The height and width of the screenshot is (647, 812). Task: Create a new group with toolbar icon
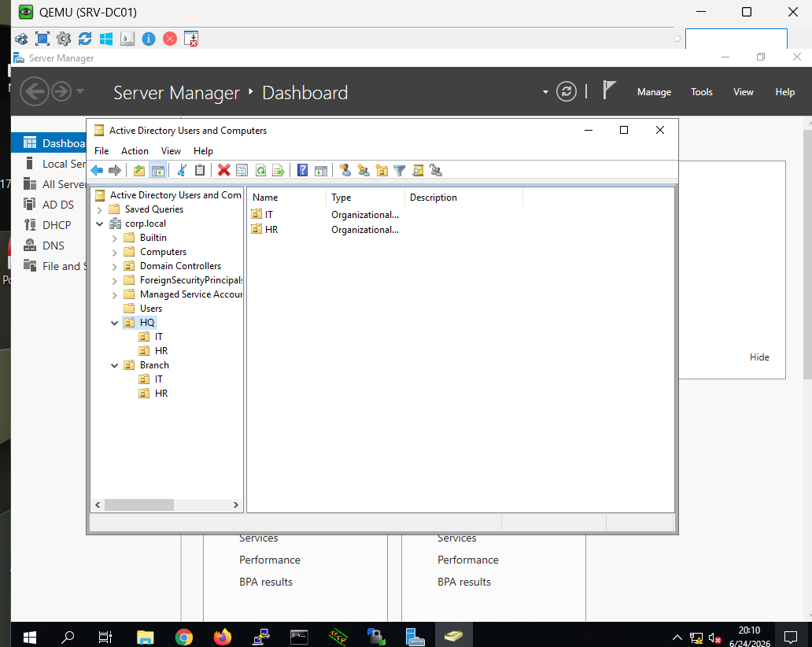pyautogui.click(x=364, y=171)
